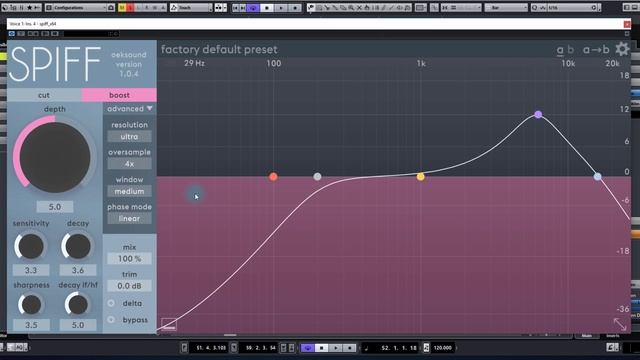Click the window layout icon at top-right

[626, 8]
